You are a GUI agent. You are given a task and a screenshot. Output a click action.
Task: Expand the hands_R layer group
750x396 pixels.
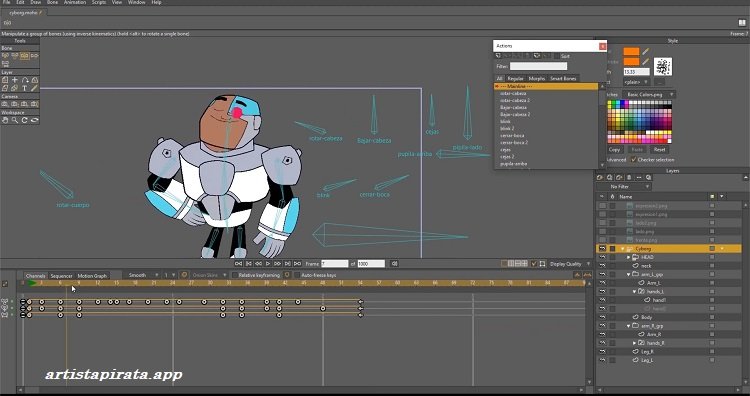pos(634,343)
